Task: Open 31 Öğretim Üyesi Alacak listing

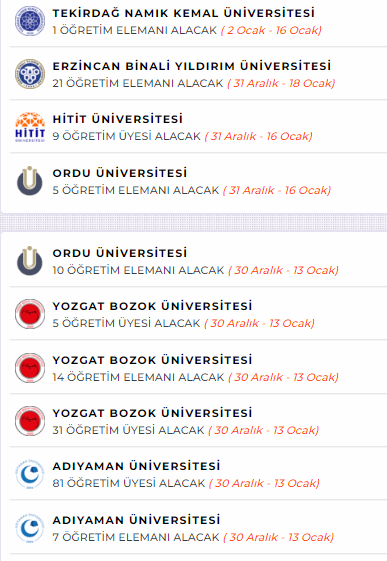Action: pos(128,430)
